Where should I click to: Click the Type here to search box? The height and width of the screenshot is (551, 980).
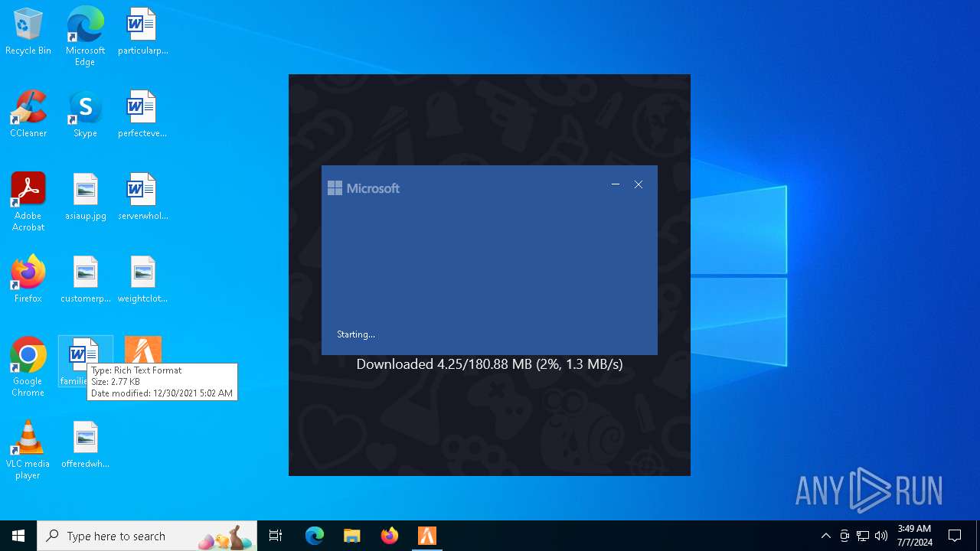click(x=147, y=536)
